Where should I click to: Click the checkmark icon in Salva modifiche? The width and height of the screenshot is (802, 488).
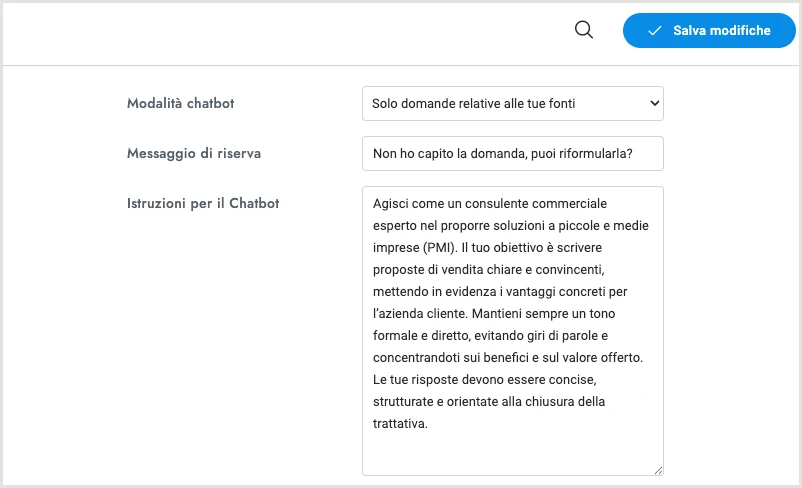pyautogui.click(x=655, y=31)
